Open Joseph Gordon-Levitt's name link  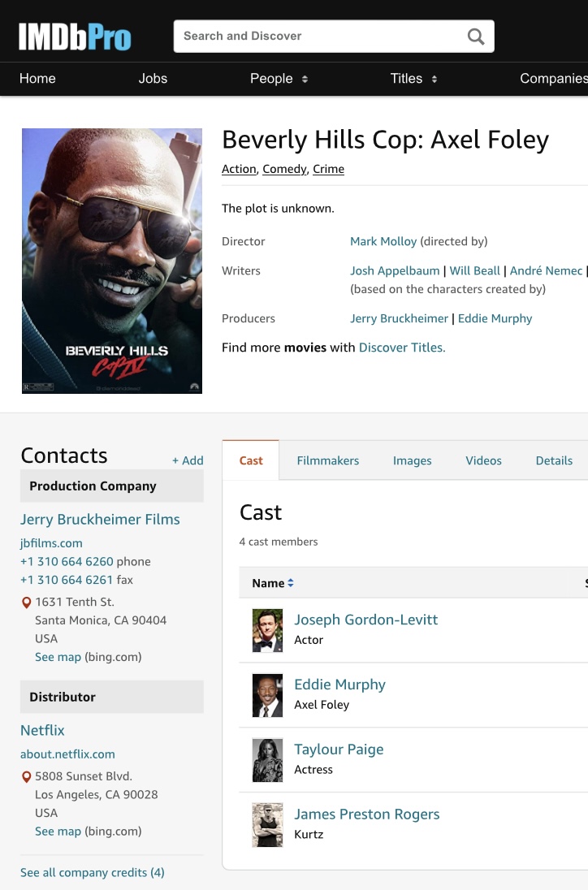coord(366,620)
